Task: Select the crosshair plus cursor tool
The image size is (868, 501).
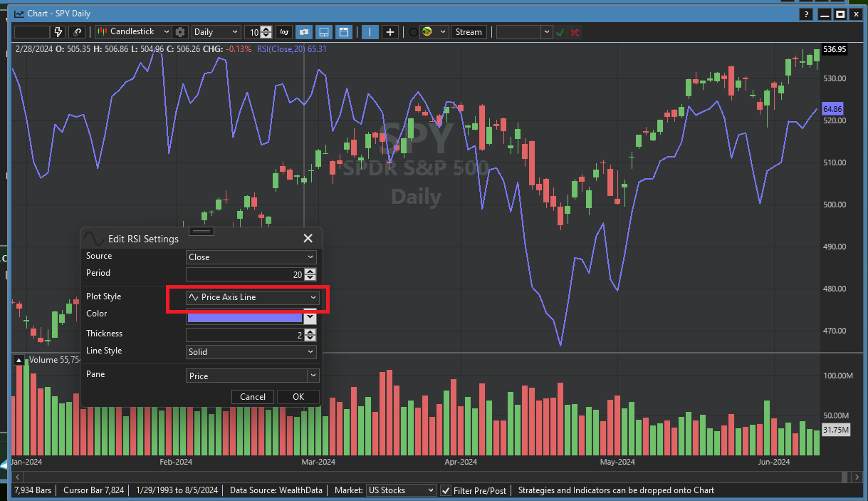Action: [x=390, y=32]
